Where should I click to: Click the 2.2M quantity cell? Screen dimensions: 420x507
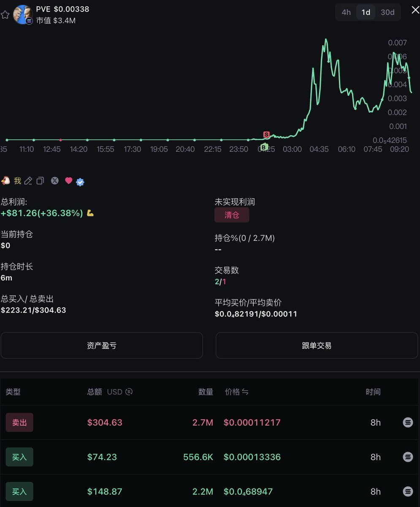203,492
